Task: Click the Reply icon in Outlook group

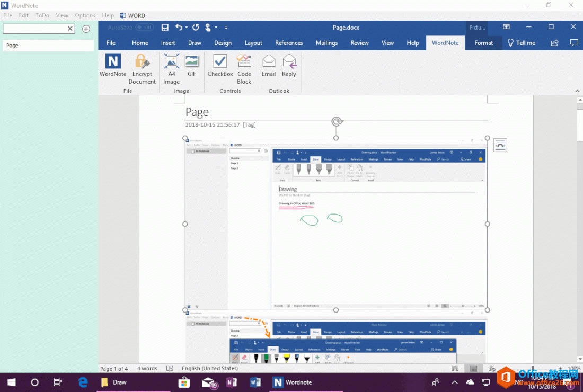Action: [289, 66]
